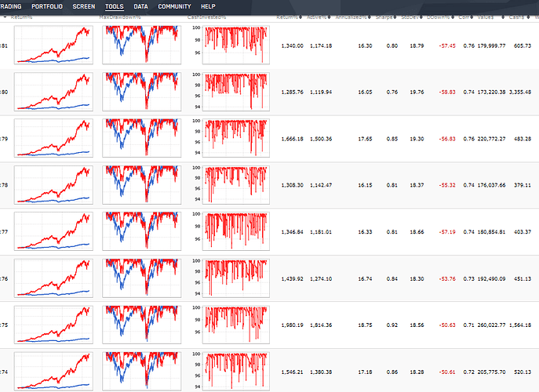Sort by the DDown% column icon
539x392 pixels.
click(453, 17)
